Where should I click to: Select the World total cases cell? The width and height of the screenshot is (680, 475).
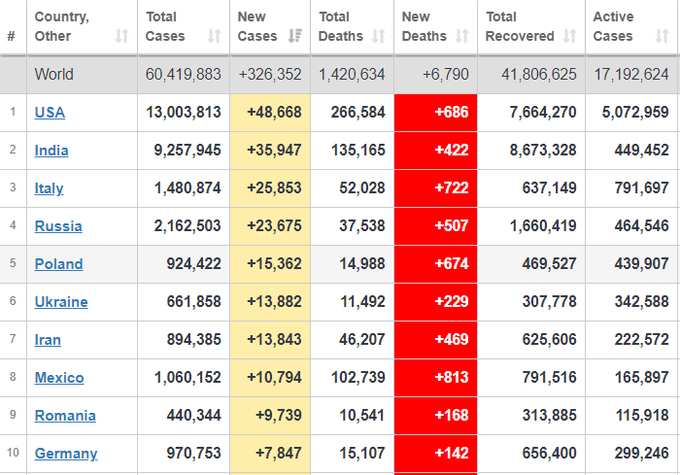[x=183, y=74]
